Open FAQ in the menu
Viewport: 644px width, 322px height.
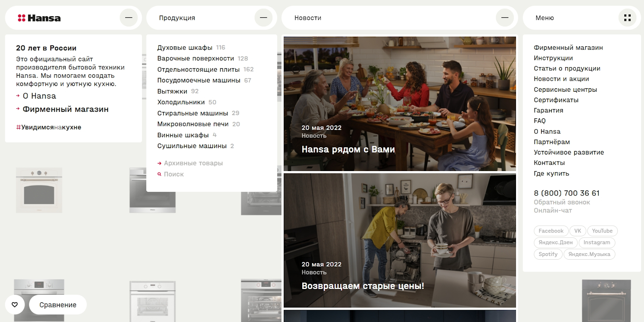click(540, 121)
